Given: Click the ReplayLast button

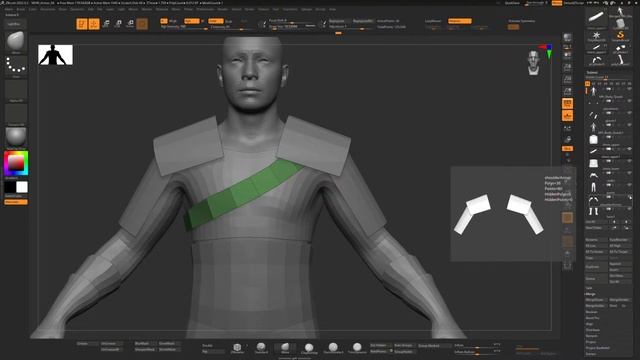Looking at the screenshot, I should tap(339, 21).
